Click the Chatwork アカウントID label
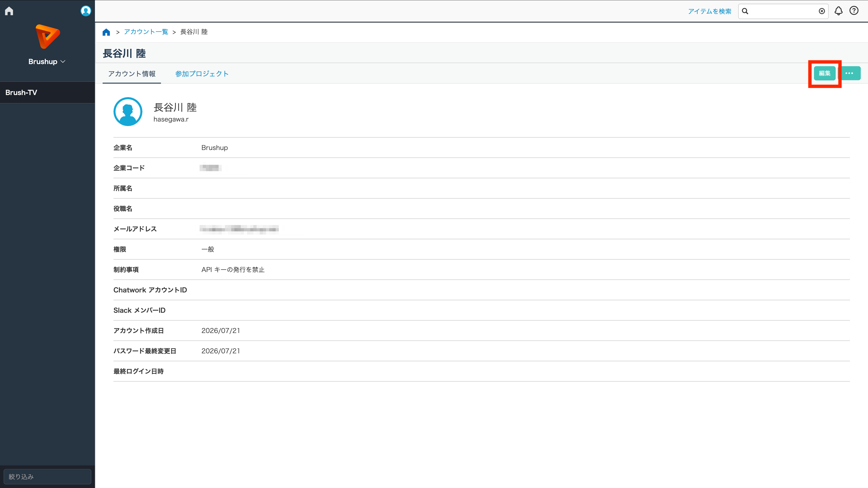The image size is (868, 488). point(150,290)
